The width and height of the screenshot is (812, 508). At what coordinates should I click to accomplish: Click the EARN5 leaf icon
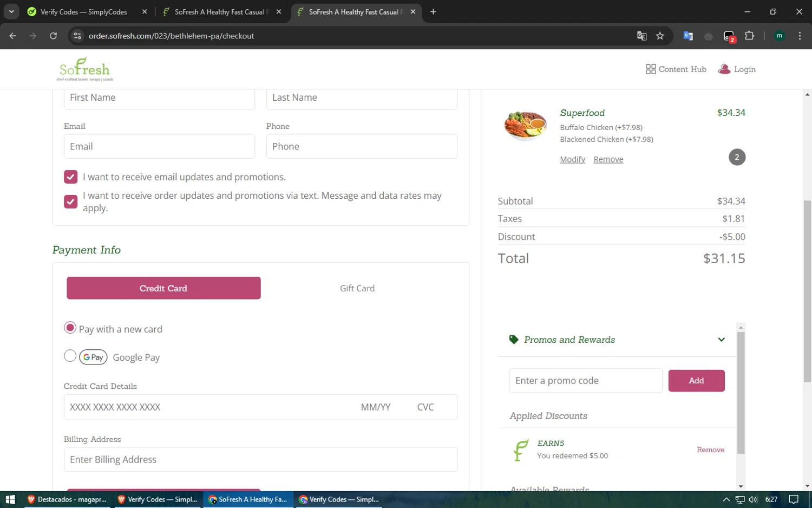pos(520,450)
